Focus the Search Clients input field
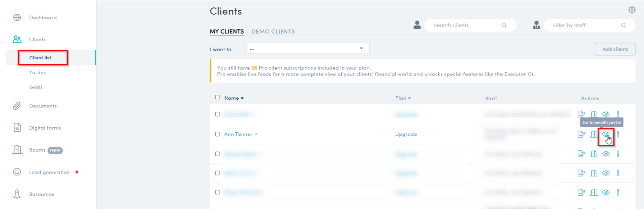The image size is (644, 211). click(466, 25)
